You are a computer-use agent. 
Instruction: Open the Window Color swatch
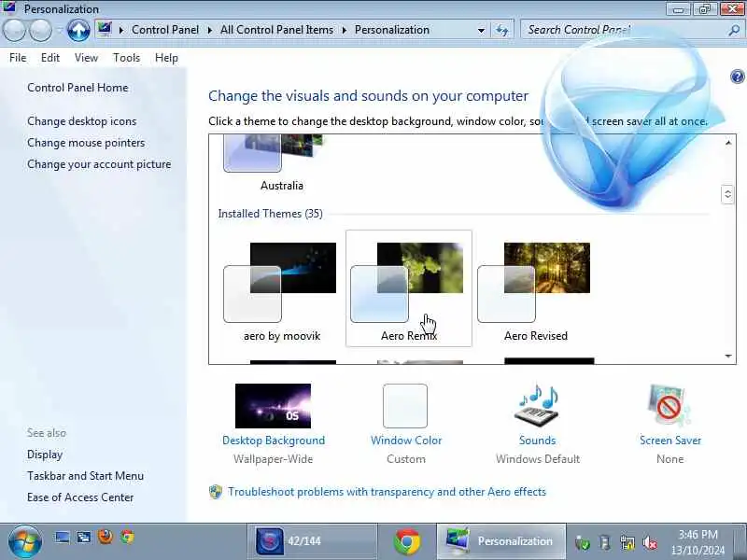(x=405, y=406)
